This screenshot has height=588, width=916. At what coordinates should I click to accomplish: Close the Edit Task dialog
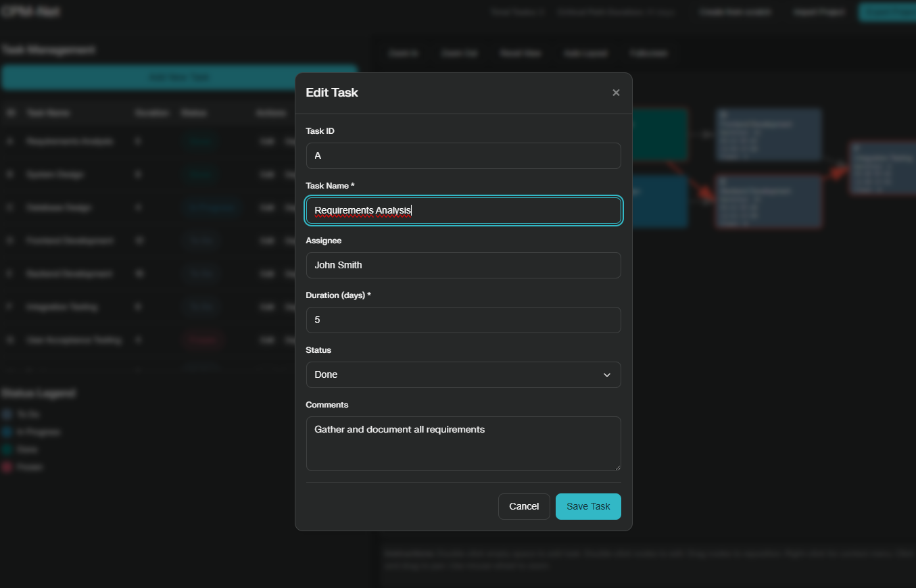coord(616,92)
